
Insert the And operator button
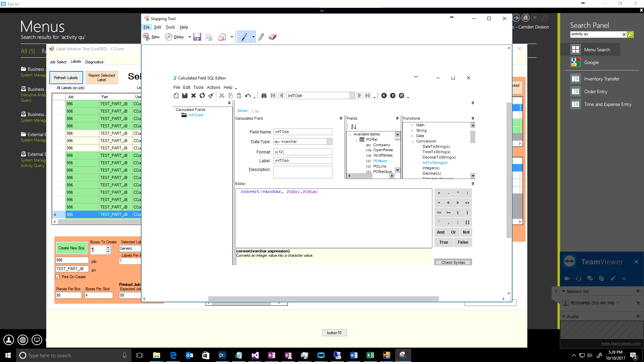pyautogui.click(x=441, y=232)
